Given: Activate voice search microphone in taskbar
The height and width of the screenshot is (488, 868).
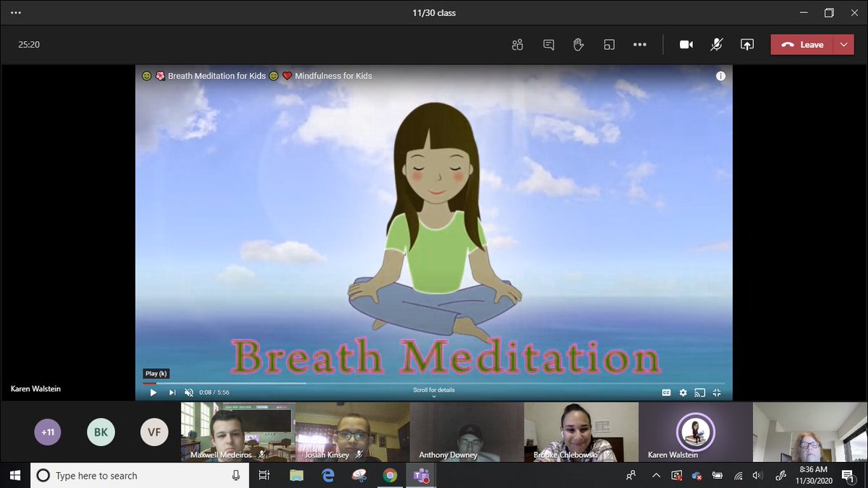Looking at the screenshot, I should tap(236, 475).
